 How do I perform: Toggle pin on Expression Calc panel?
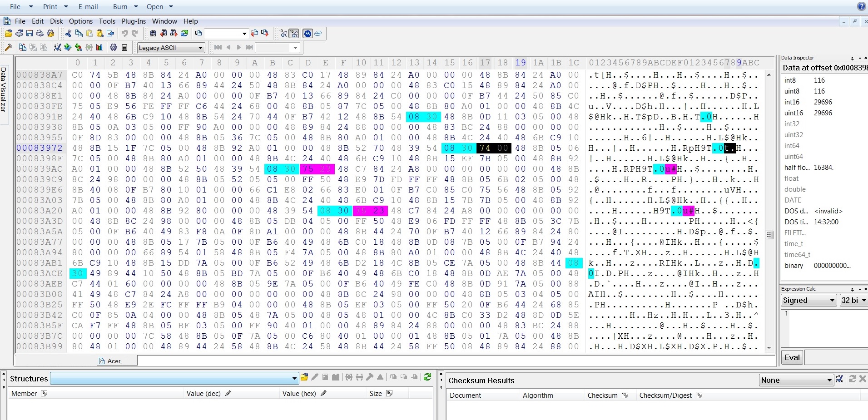(x=852, y=289)
